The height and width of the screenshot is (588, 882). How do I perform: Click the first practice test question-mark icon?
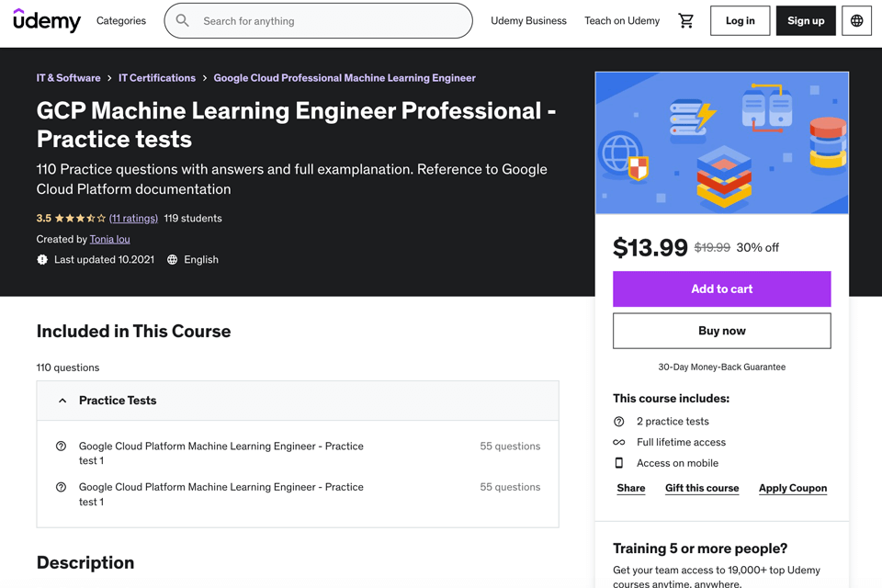61,447
